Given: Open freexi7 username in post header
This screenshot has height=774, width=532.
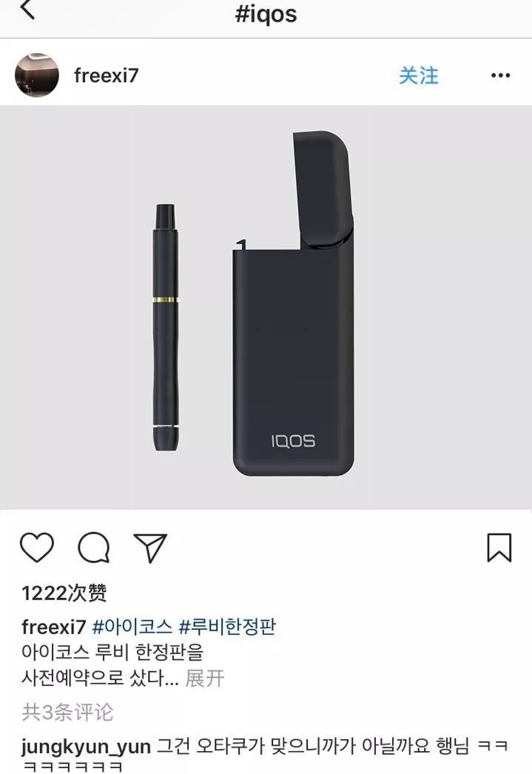Looking at the screenshot, I should pyautogui.click(x=106, y=75).
